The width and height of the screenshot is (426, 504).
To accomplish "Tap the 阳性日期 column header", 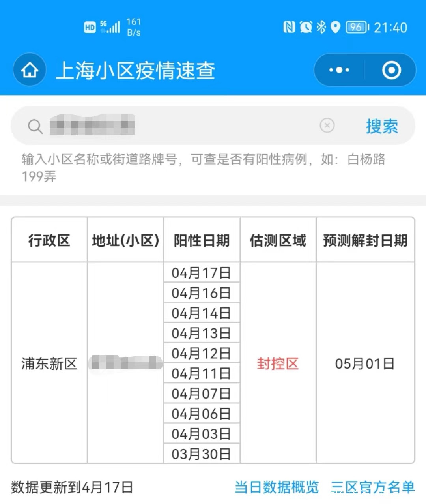I will [x=202, y=240].
